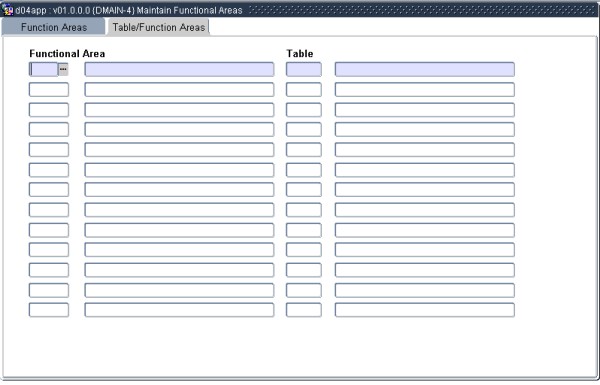Click the highlighted first row Table code field
The image size is (600, 385).
click(x=304, y=69)
